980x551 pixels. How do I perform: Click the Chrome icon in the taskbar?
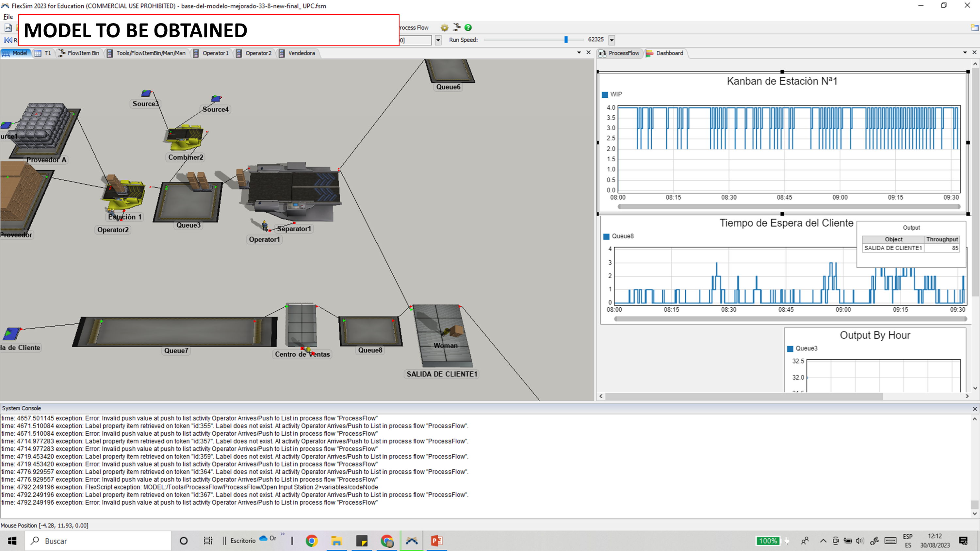coord(312,540)
